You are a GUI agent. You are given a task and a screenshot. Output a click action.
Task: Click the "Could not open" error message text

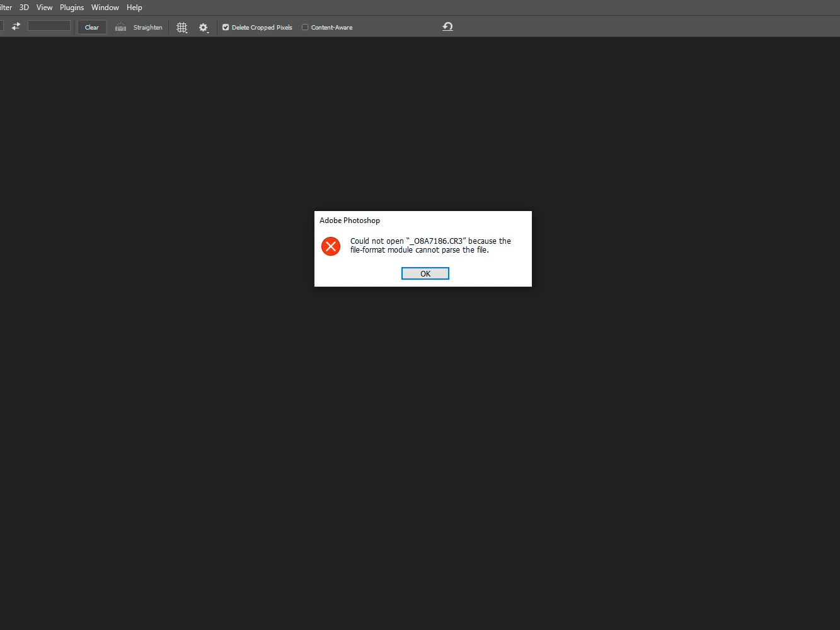[x=430, y=246]
